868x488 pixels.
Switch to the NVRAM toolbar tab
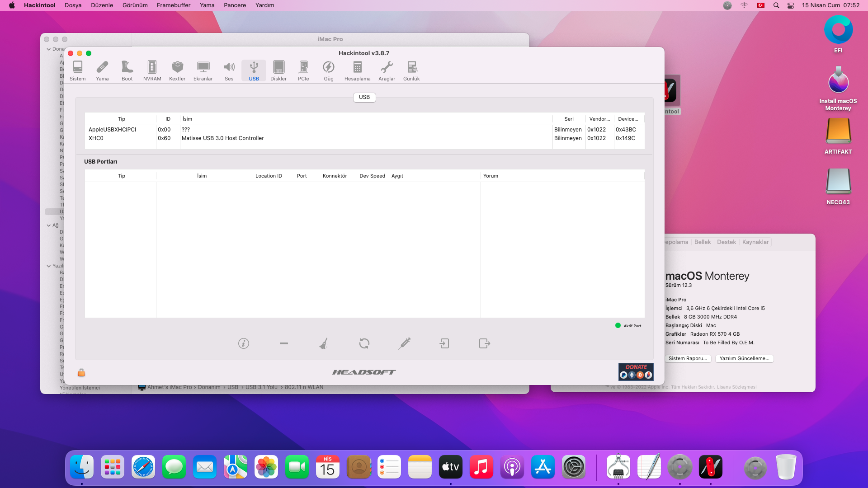click(152, 71)
